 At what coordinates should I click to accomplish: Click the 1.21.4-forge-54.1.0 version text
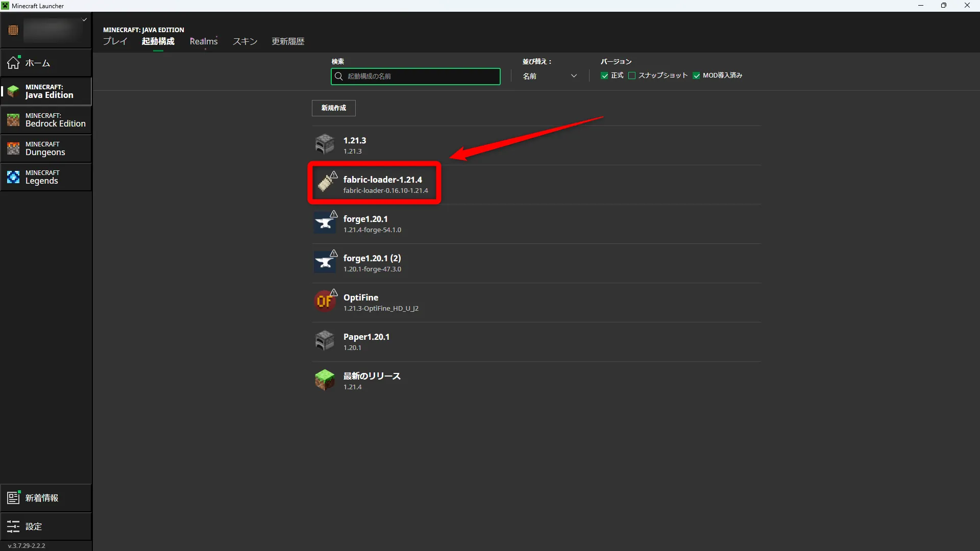(x=372, y=230)
